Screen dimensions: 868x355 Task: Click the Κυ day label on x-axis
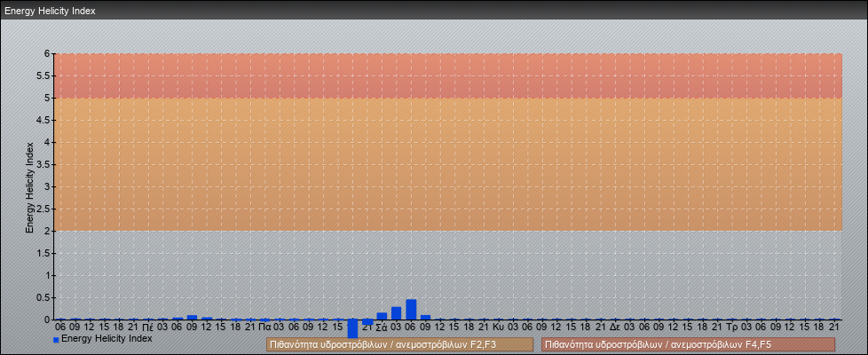(498, 327)
